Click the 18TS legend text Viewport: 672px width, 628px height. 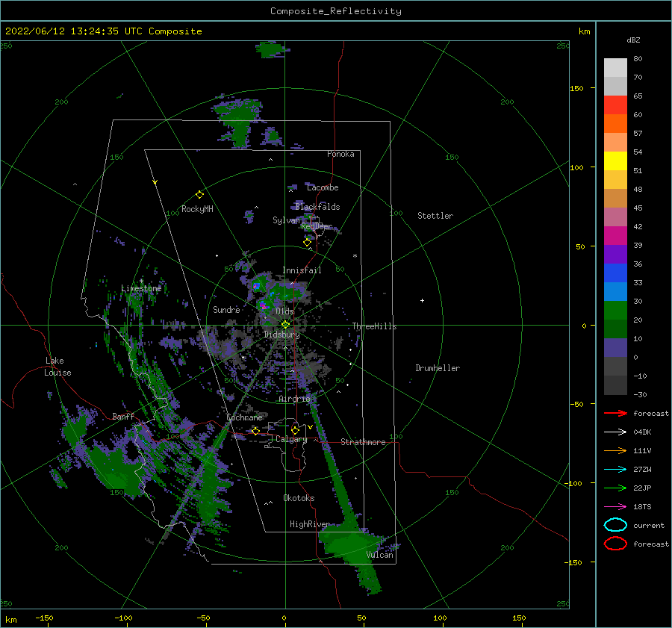[x=642, y=507]
